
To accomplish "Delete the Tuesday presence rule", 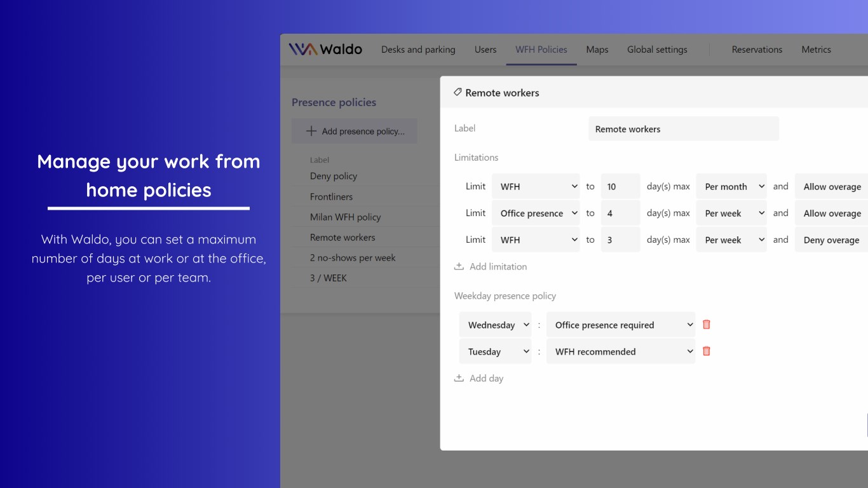I will click(x=706, y=351).
